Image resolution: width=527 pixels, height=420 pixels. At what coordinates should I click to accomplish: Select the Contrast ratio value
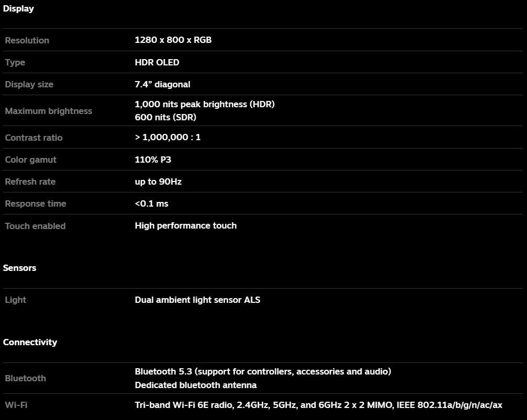pyautogui.click(x=167, y=137)
